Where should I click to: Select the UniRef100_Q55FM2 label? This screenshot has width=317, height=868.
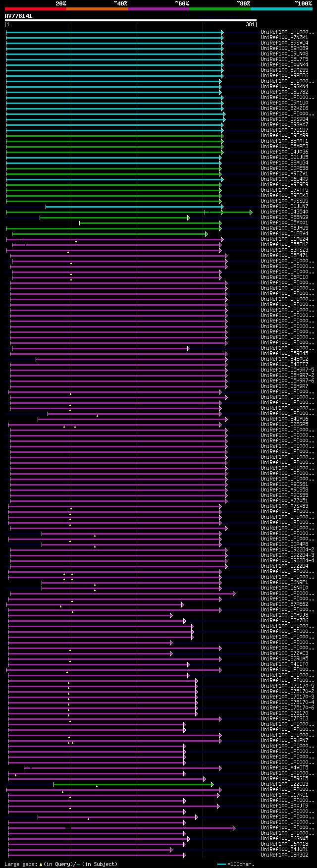[x=284, y=244]
